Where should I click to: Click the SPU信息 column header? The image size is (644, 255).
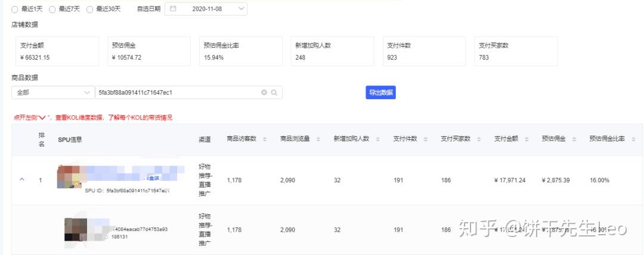coord(70,139)
